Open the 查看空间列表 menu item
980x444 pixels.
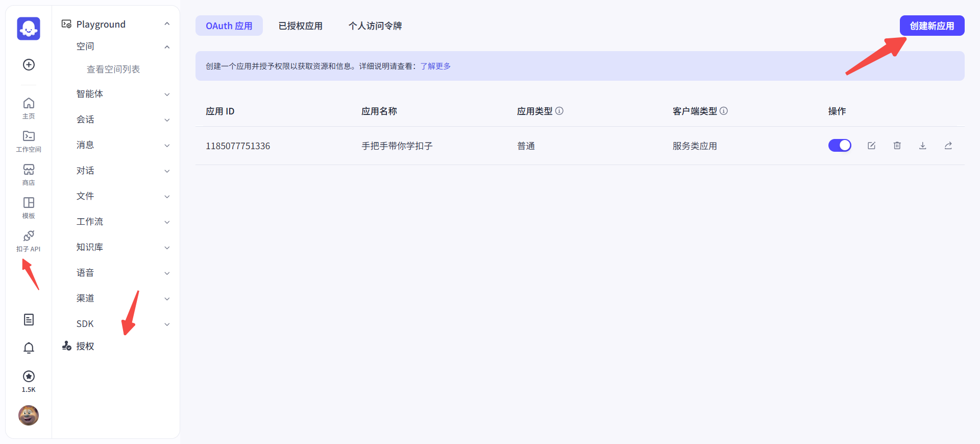113,69
